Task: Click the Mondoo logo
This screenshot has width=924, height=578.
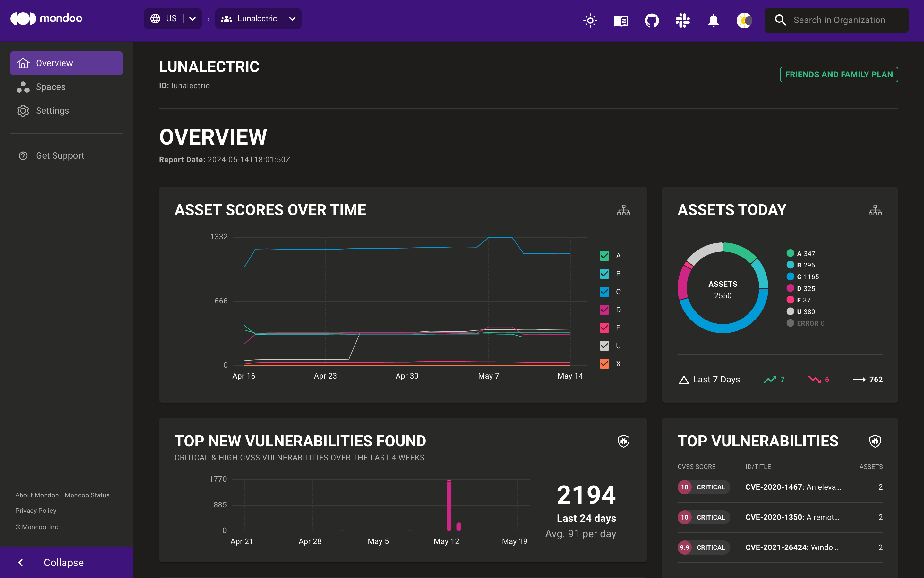Action: tap(46, 18)
